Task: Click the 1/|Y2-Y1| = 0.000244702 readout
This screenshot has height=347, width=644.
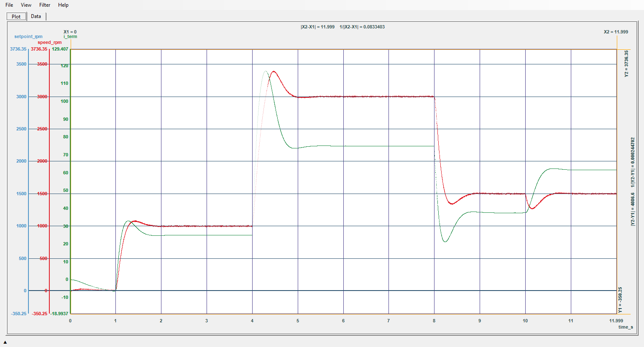Action: [633, 162]
